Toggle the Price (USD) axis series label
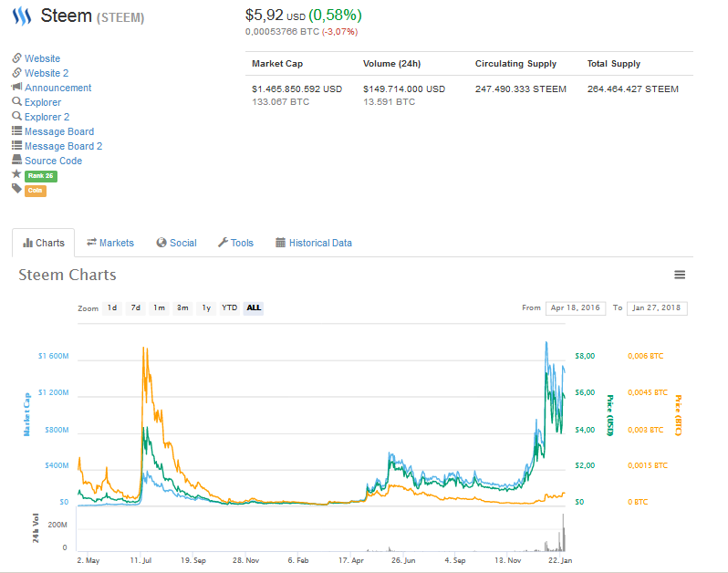 point(610,415)
